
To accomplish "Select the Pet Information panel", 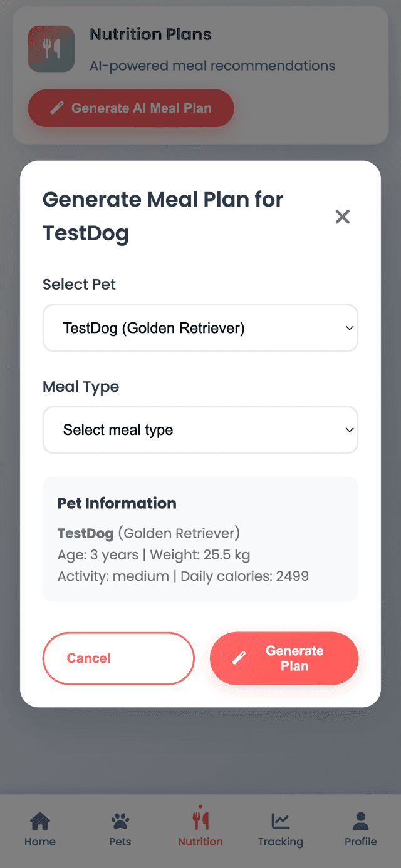I will coord(200,539).
